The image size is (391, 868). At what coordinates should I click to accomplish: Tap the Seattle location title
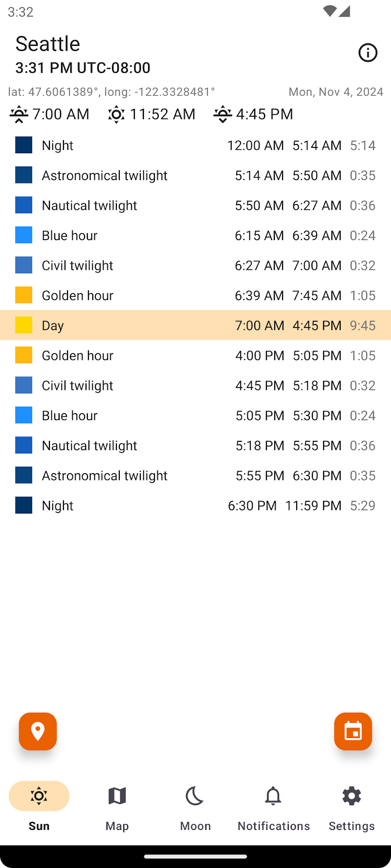point(48,44)
